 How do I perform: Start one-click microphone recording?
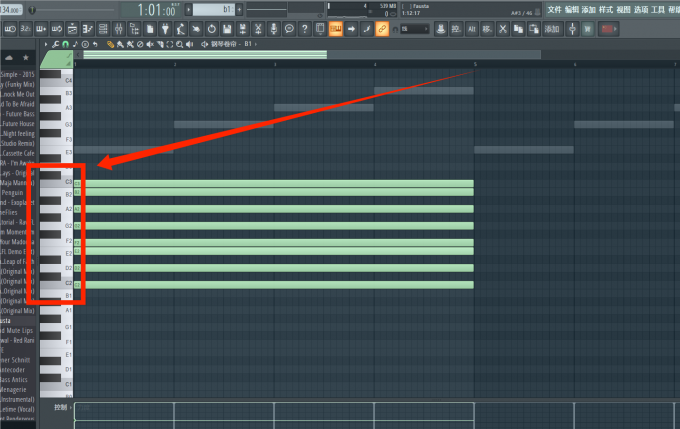[x=274, y=29]
